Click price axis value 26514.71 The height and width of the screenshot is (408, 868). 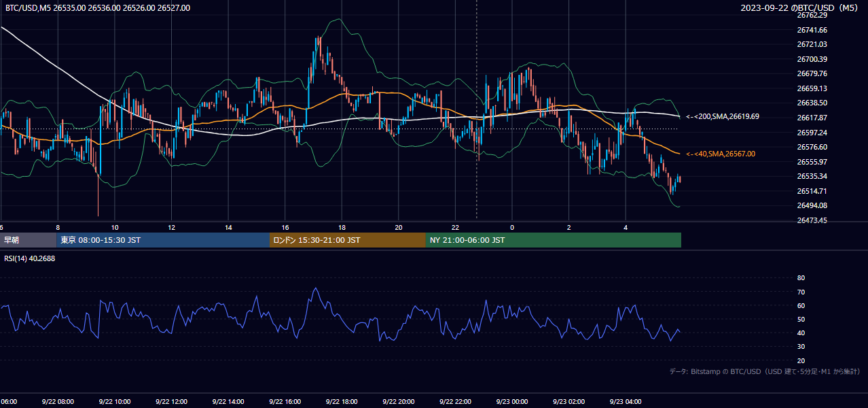(812, 191)
